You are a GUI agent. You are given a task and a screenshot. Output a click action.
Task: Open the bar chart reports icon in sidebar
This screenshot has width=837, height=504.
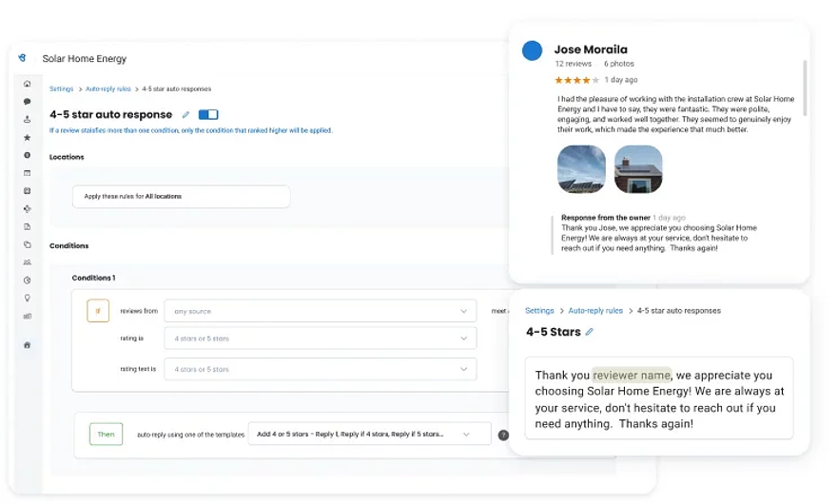coord(28,316)
